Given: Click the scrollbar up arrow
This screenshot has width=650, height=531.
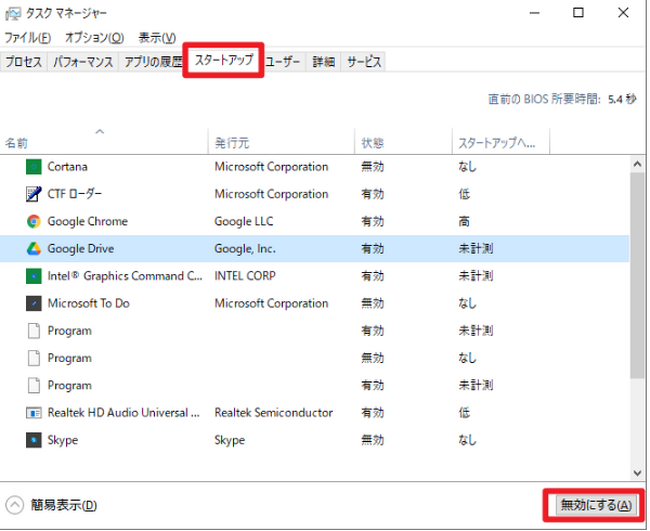Looking at the screenshot, I should point(638,164).
